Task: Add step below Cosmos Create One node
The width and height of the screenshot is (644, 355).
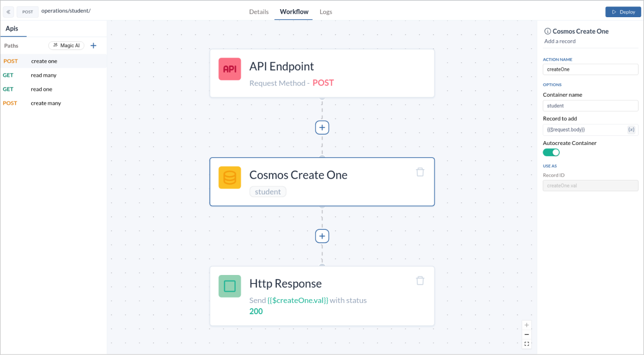Action: (x=322, y=236)
